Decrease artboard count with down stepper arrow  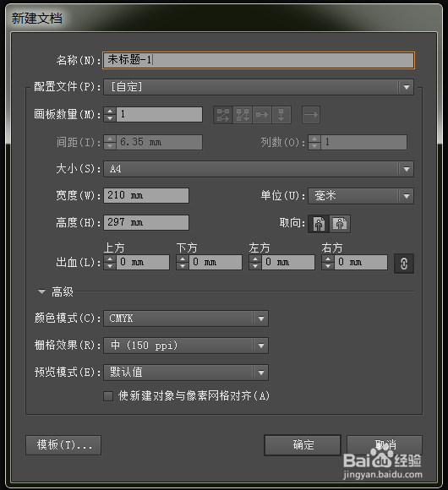pos(110,118)
